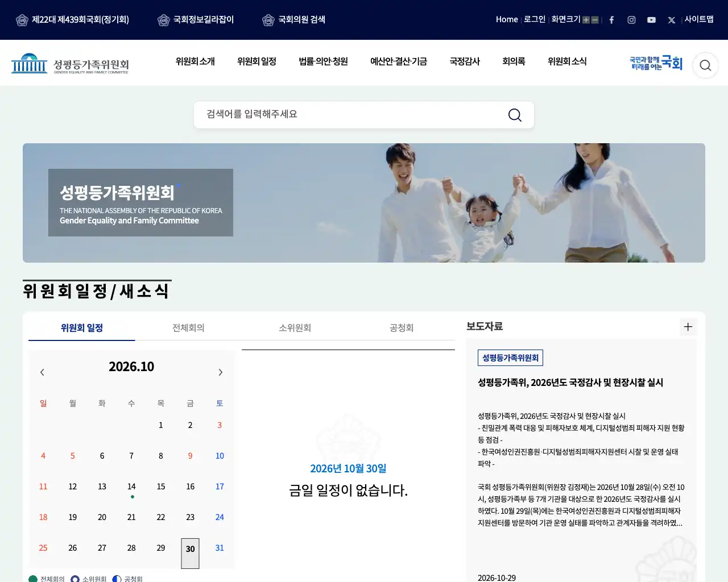Image resolution: width=728 pixels, height=582 pixels.
Task: Switch to the 소위원회 tab
Action: (x=295, y=328)
